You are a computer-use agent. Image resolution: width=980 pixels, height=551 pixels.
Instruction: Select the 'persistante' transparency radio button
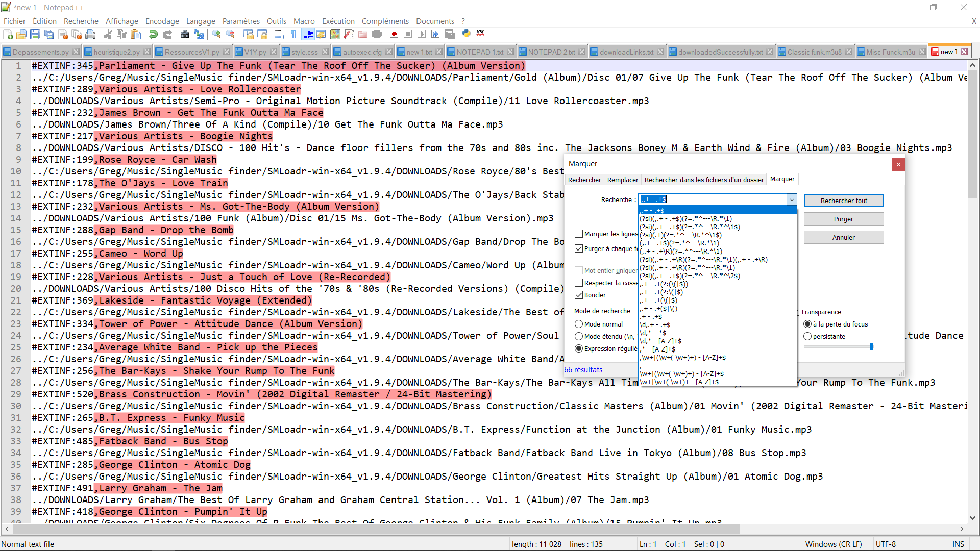tap(807, 336)
